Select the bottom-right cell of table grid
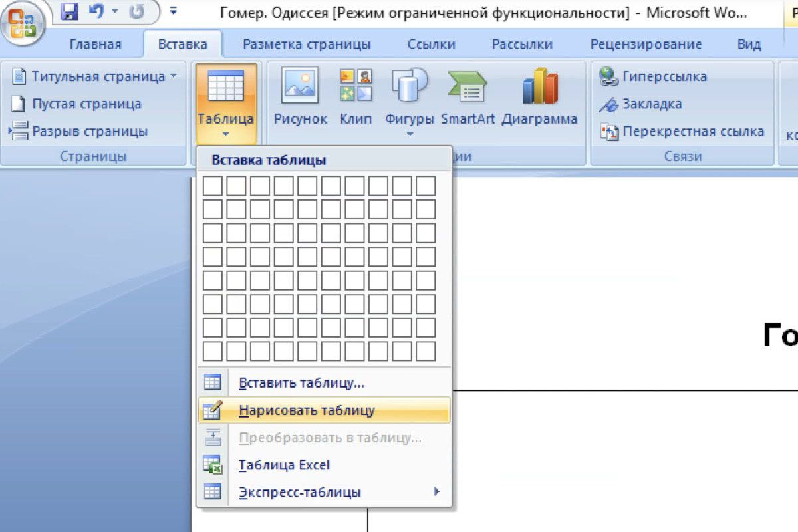 pyautogui.click(x=426, y=351)
